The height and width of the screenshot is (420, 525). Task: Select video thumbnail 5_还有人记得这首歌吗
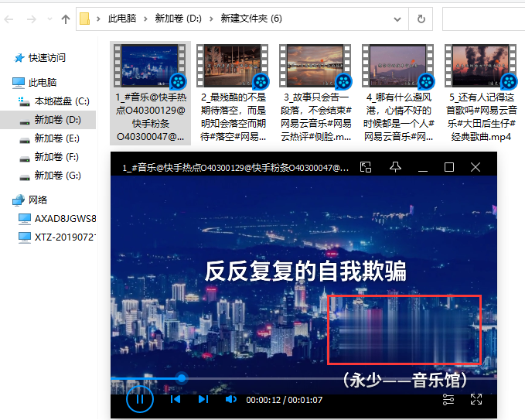pyautogui.click(x=480, y=67)
